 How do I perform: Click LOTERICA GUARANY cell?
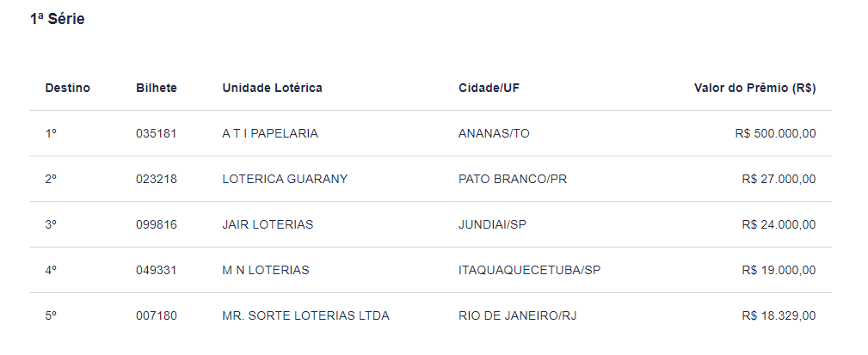point(285,179)
